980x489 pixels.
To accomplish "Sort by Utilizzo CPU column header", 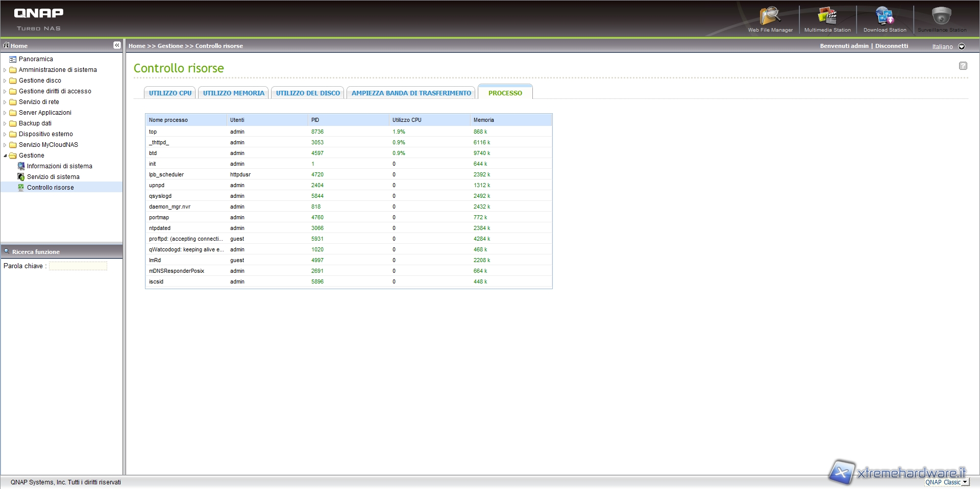I will pyautogui.click(x=407, y=120).
